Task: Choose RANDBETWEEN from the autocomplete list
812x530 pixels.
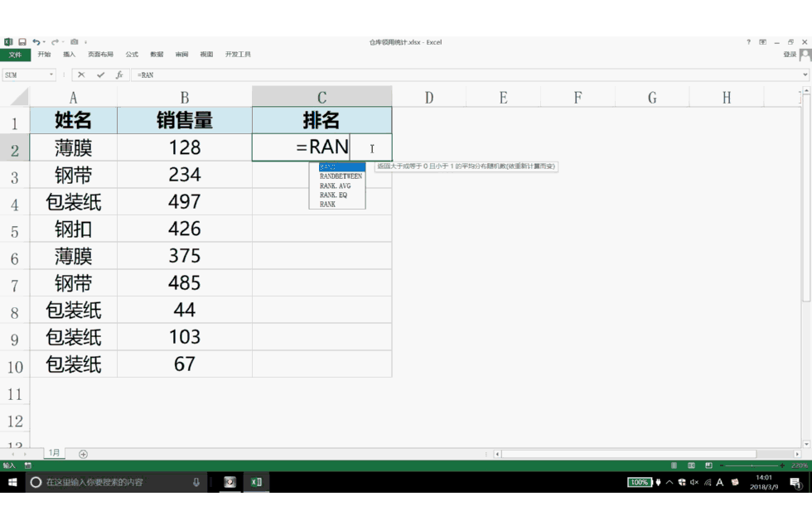Action: point(341,176)
